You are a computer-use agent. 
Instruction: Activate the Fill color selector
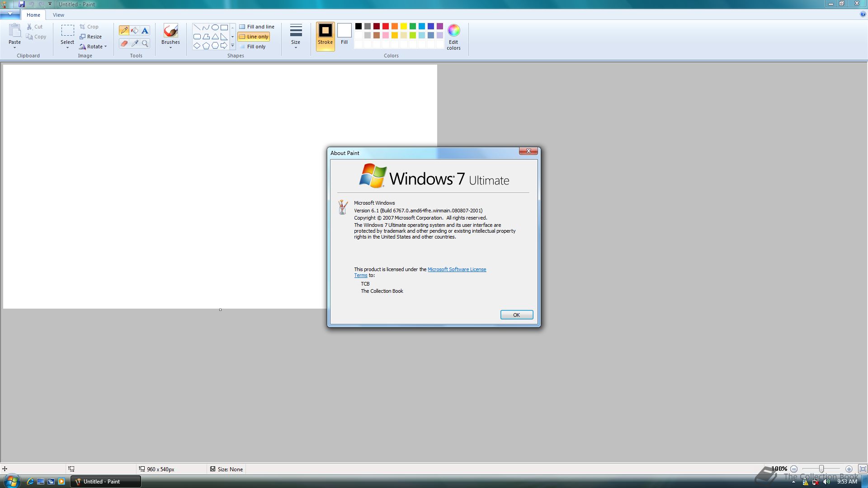click(x=344, y=35)
